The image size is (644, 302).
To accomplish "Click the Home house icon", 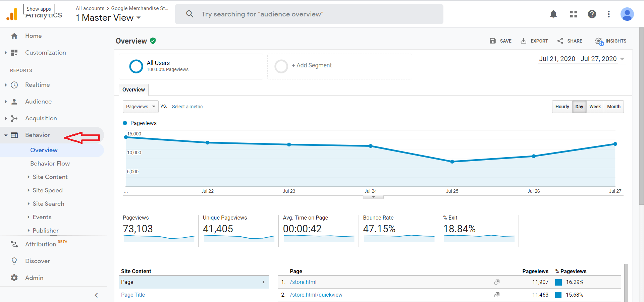I will 14,36.
